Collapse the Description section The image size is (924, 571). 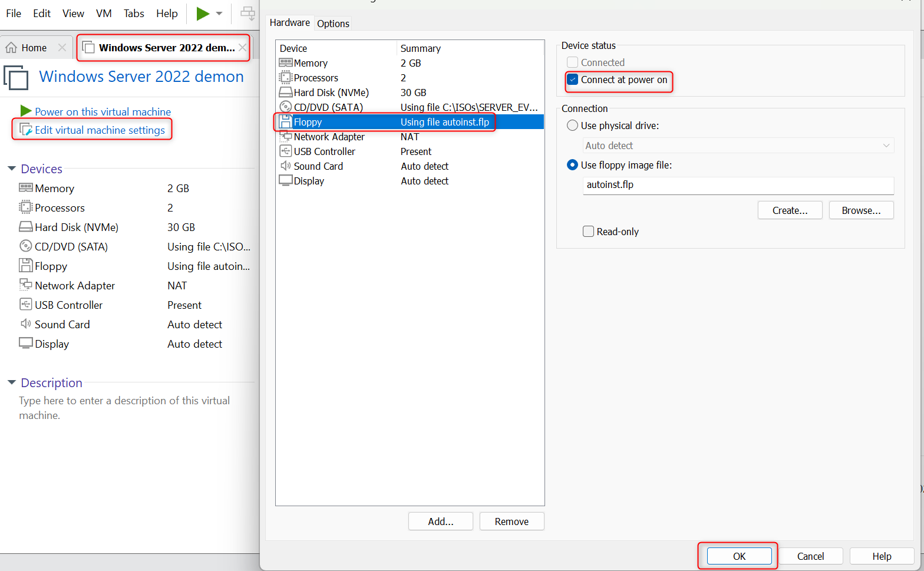[11, 382]
